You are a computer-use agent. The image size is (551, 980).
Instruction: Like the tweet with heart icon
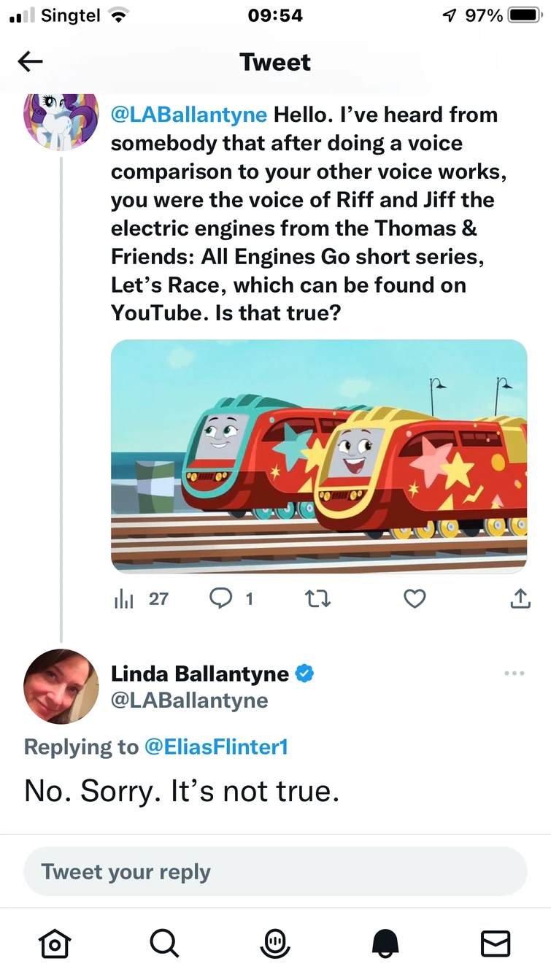[415, 599]
